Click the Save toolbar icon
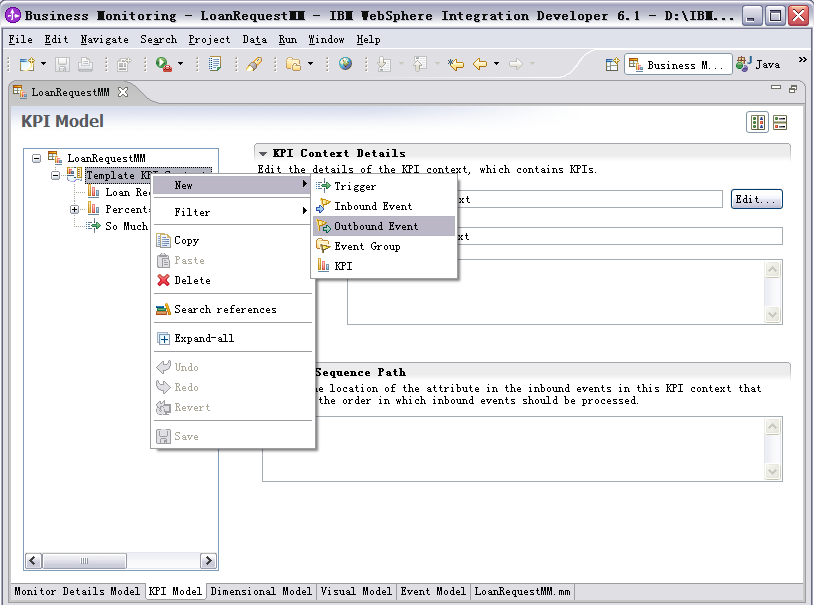Image resolution: width=814 pixels, height=605 pixels. tap(63, 64)
